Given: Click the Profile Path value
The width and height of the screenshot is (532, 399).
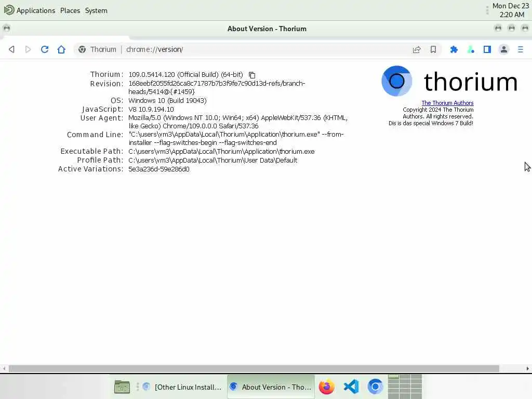Looking at the screenshot, I should (212, 161).
